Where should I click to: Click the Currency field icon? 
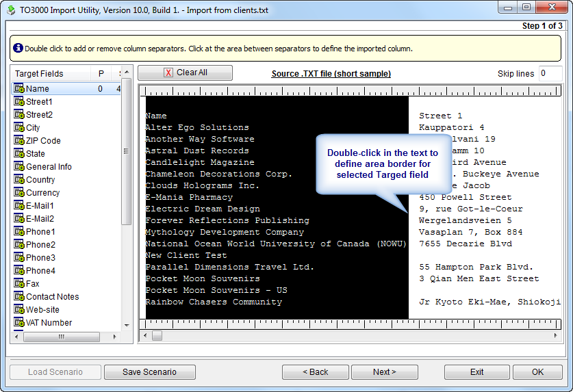click(19, 192)
